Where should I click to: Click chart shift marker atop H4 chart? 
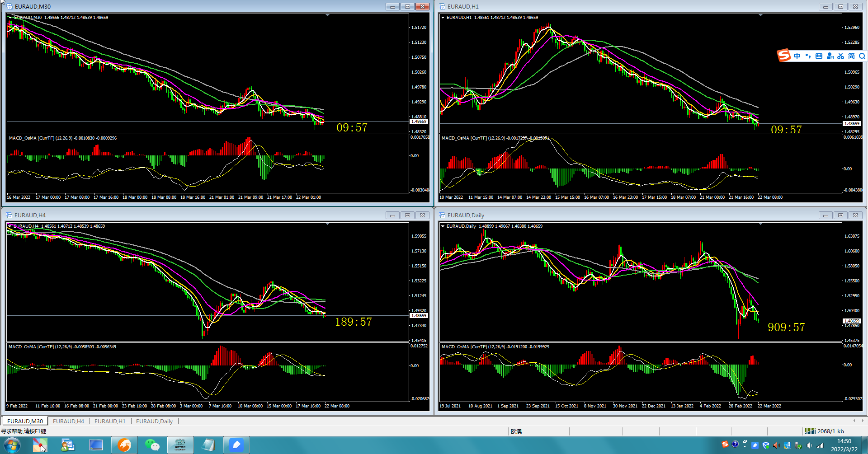[x=327, y=224]
